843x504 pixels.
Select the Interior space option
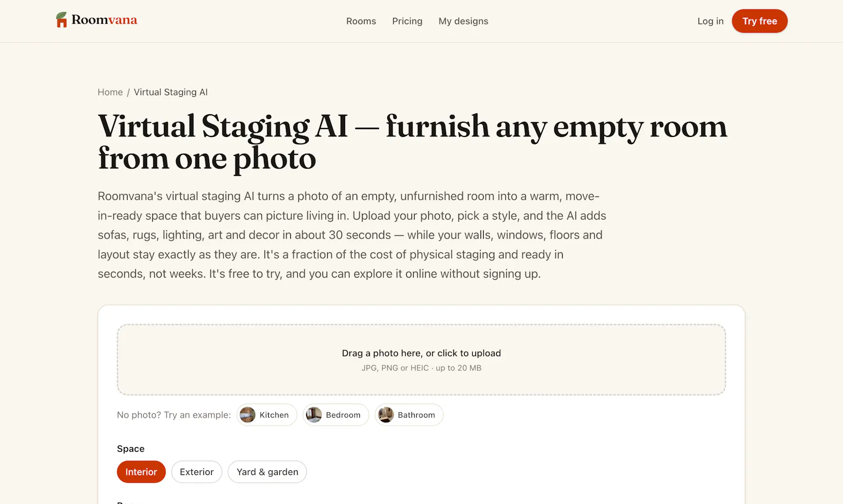pos(141,472)
